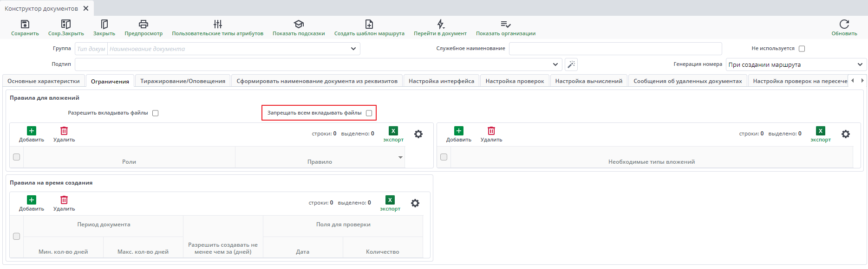Click Создать шаблон маршрута icon
Viewport: 868px width, 269px height.
pos(369,24)
